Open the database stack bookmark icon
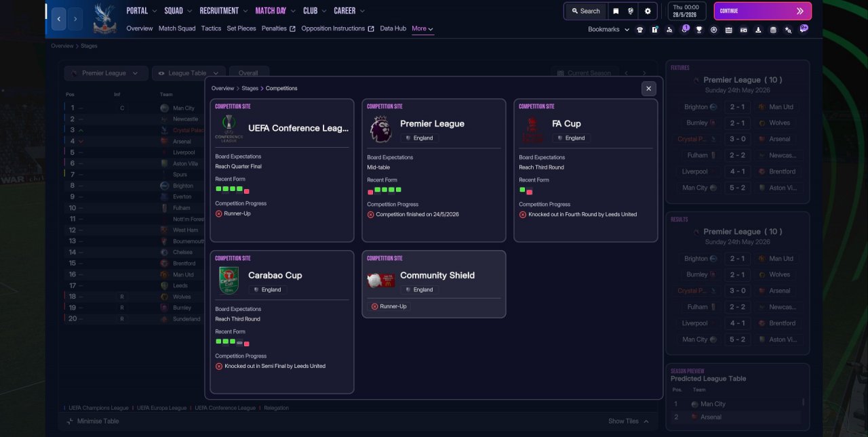This screenshot has height=437, width=868. [773, 30]
